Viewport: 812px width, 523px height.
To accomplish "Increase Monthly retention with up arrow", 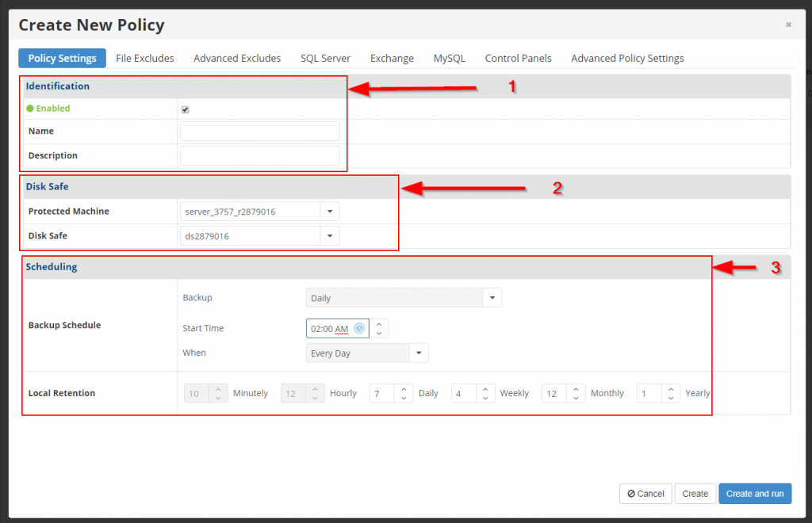I will (575, 389).
